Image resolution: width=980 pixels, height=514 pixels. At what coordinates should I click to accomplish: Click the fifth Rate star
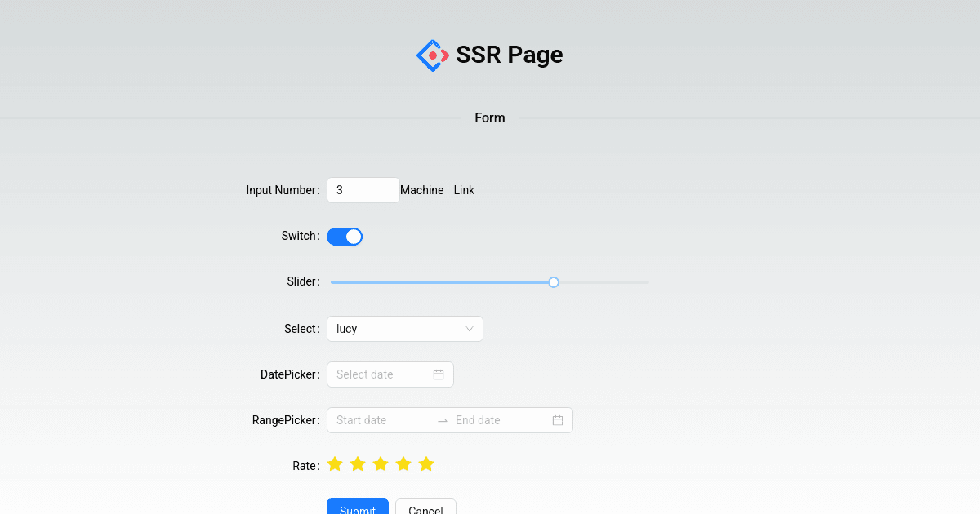point(426,463)
